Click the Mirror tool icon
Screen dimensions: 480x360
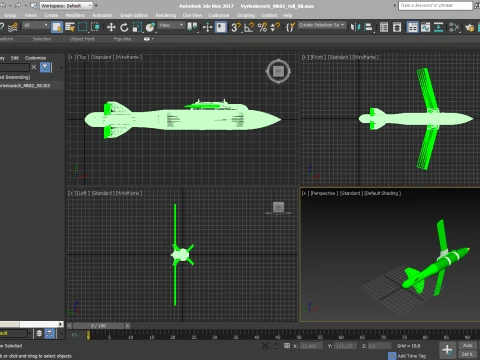pos(355,27)
